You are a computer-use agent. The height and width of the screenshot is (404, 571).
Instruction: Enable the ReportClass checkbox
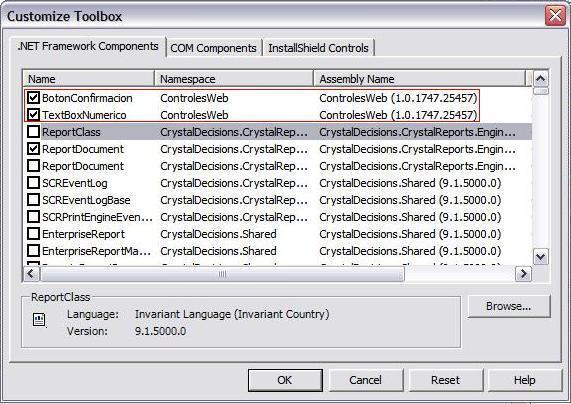(34, 132)
